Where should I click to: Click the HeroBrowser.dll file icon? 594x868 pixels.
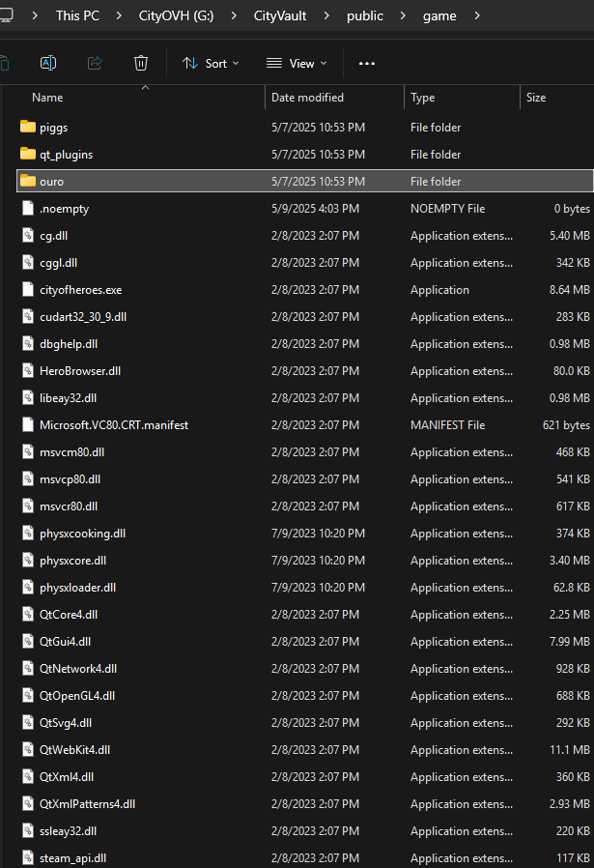click(27, 371)
